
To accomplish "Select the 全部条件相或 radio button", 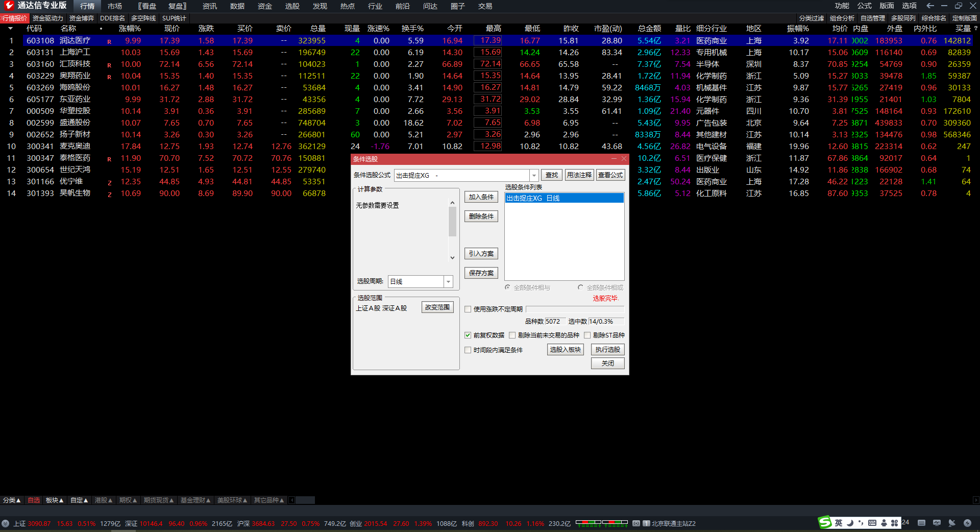I will [580, 287].
